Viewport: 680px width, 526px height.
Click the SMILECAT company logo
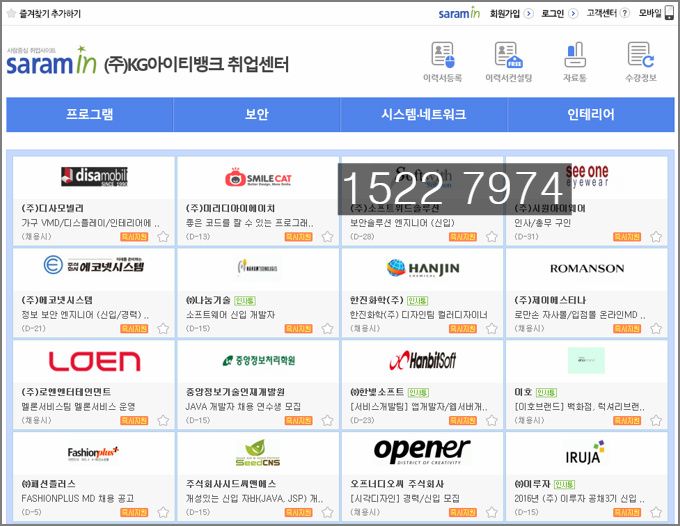click(x=258, y=177)
